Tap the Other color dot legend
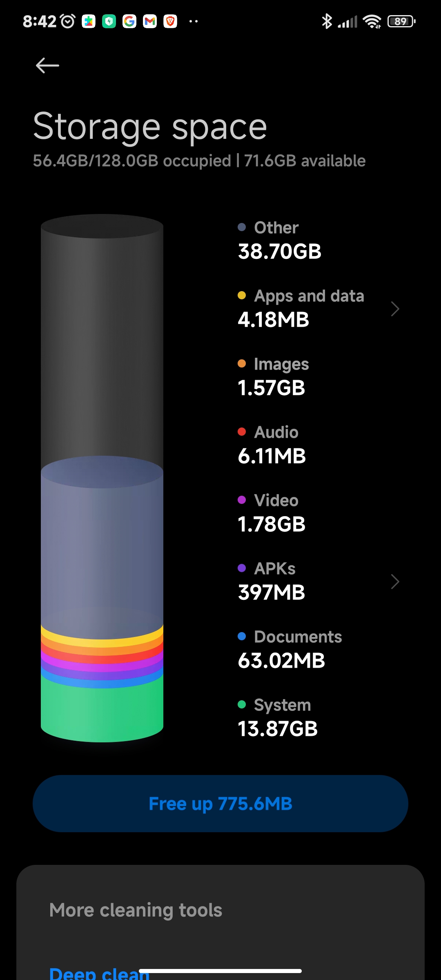This screenshot has height=980, width=441. 242,227
